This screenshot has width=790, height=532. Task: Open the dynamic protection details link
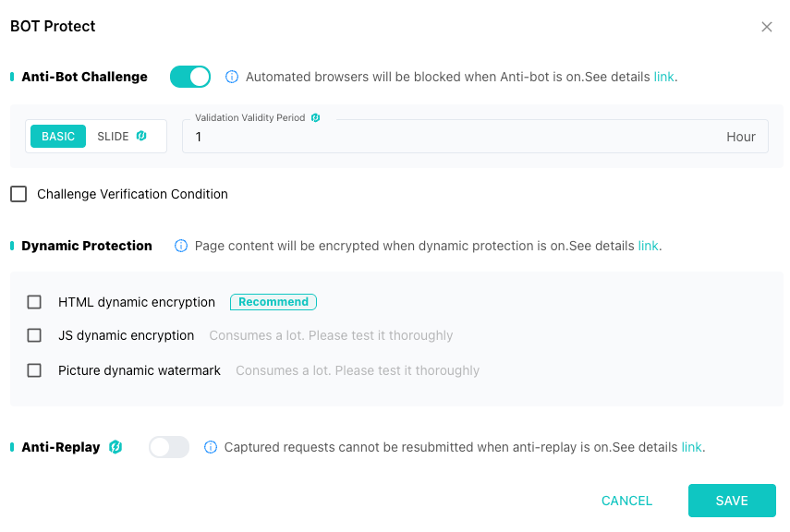click(648, 246)
